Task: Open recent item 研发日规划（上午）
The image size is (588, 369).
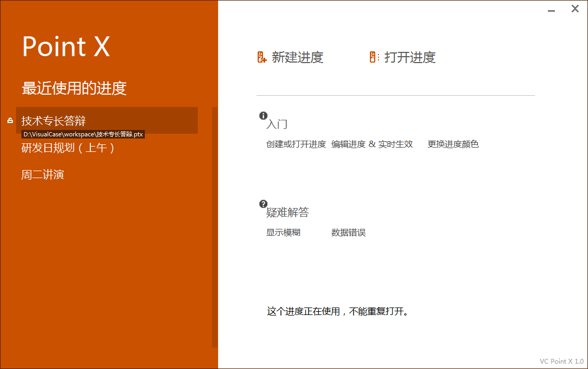Action: click(68, 148)
